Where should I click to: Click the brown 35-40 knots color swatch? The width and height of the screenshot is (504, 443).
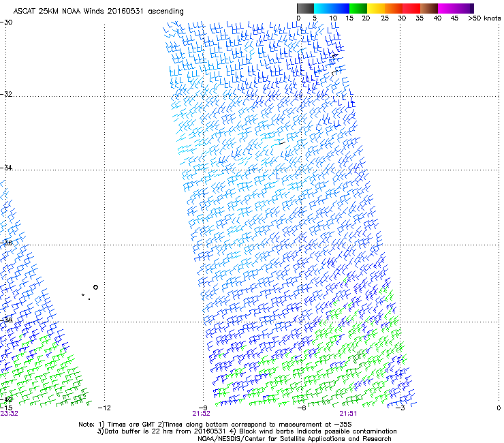tap(429, 8)
